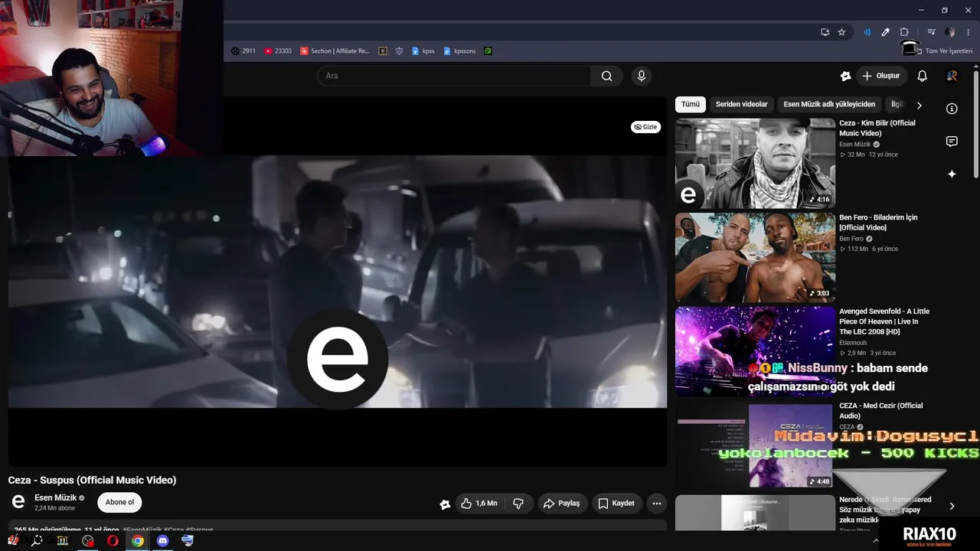Screen dimensions: 980x551
Task: Open Ben Fero - Biladerim İçin thumbnail
Action: pyautogui.click(x=755, y=257)
